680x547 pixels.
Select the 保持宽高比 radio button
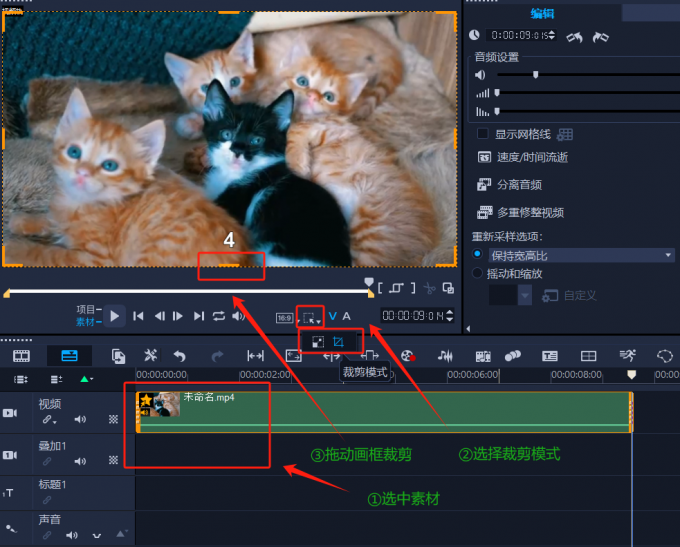tap(478, 255)
